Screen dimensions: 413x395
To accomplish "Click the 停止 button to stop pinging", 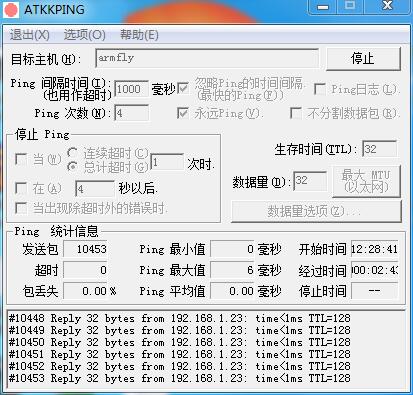I will coord(363,59).
